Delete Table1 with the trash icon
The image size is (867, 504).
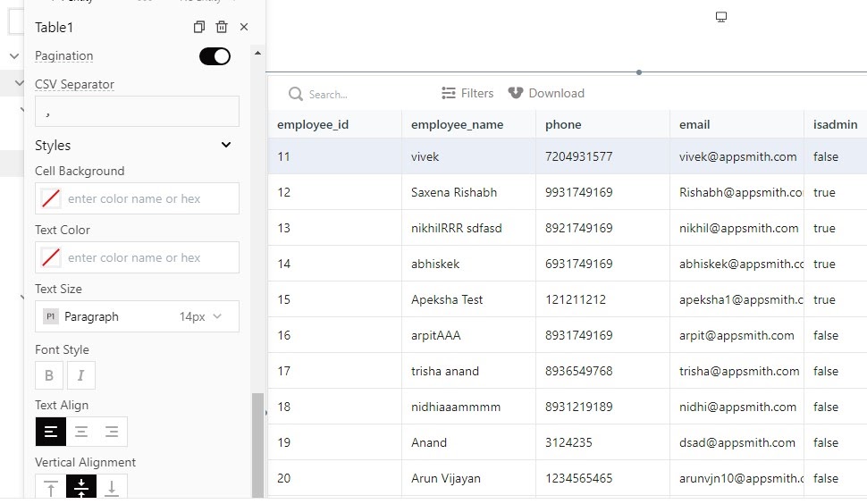(x=222, y=27)
